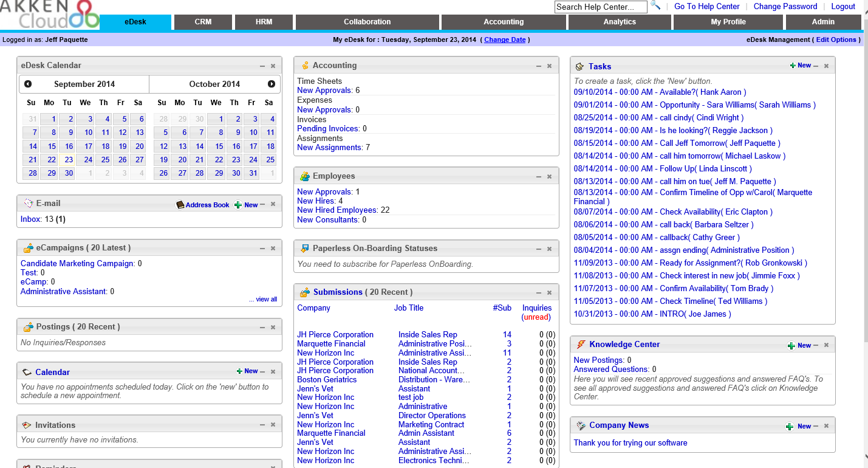Screen dimensions: 868x468
Task: Open the E-mail Inbox link
Action: click(30, 219)
